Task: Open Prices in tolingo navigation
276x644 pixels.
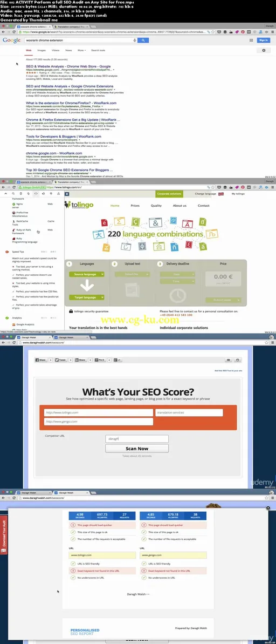Action: click(135, 205)
